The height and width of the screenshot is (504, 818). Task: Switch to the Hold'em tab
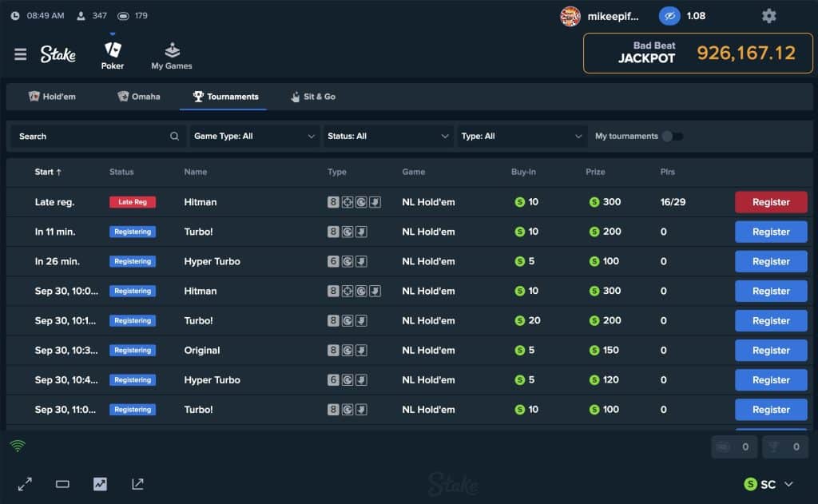click(x=52, y=97)
